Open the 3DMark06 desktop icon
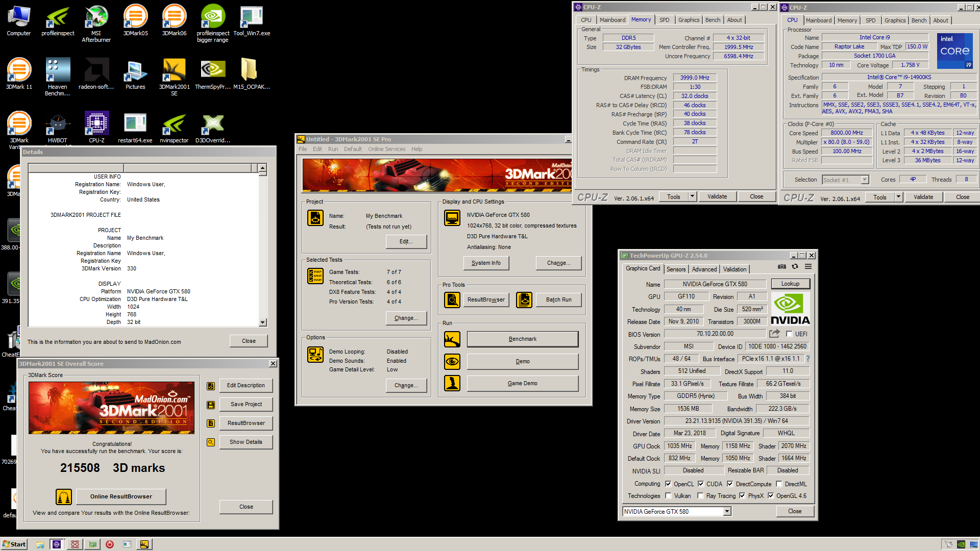Image resolution: width=980 pixels, height=551 pixels. pyautogui.click(x=174, y=20)
